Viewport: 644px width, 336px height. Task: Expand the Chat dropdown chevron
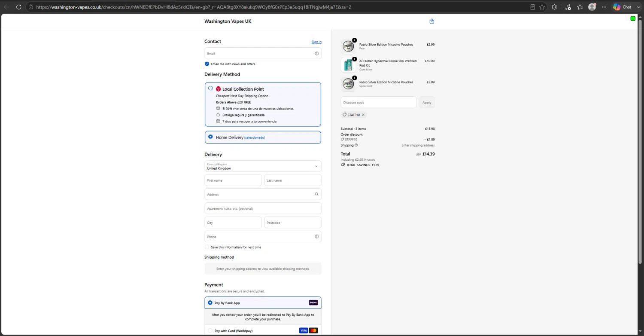click(638, 7)
